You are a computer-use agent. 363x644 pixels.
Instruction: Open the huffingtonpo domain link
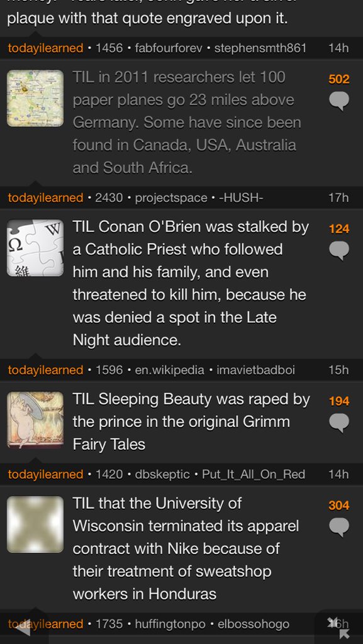[x=170, y=625]
